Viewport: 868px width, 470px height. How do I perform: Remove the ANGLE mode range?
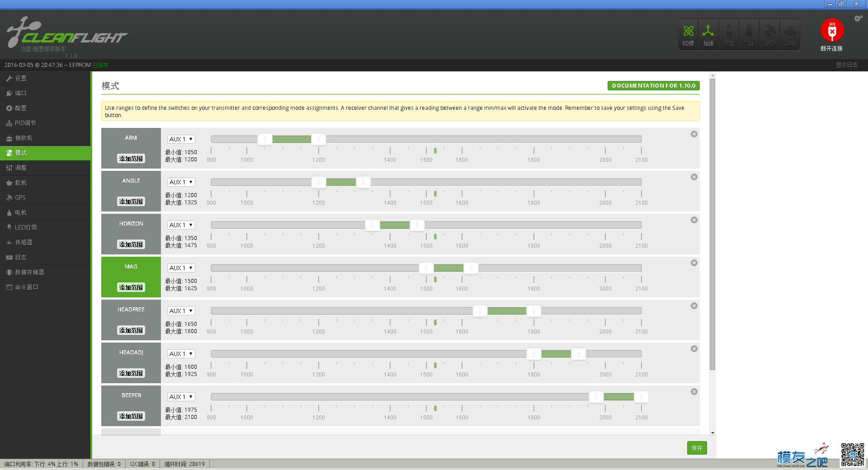pos(694,177)
